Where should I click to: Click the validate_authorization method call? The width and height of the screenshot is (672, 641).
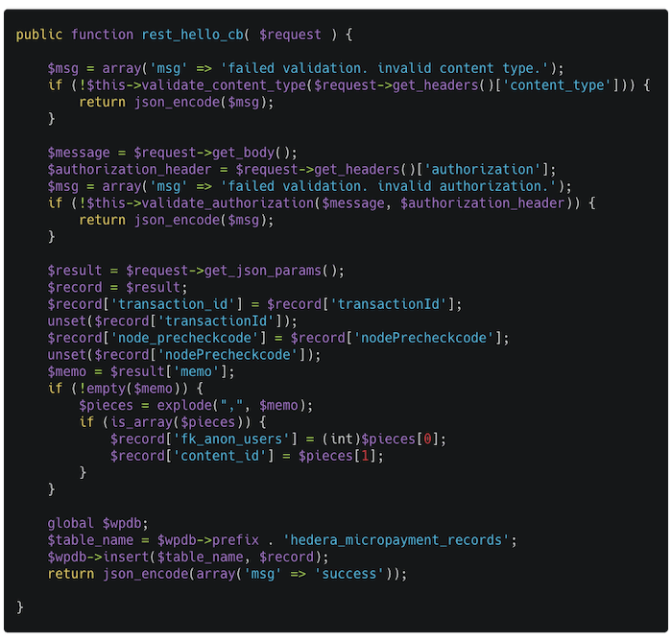pos(228,202)
